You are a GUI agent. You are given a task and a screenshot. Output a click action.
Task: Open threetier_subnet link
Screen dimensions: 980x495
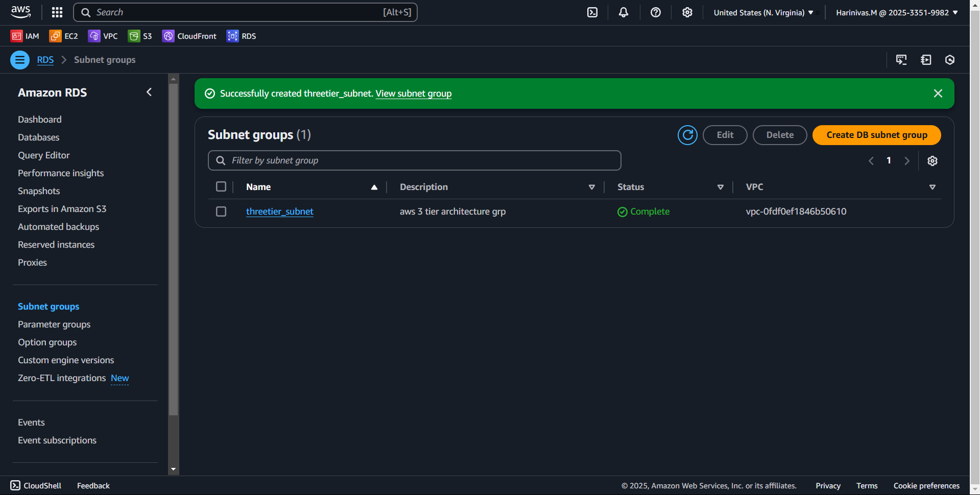[280, 211]
